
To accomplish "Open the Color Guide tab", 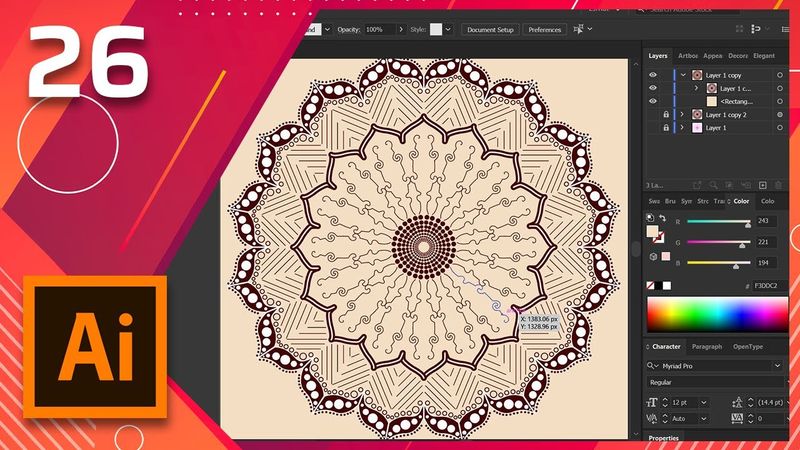I will click(767, 201).
